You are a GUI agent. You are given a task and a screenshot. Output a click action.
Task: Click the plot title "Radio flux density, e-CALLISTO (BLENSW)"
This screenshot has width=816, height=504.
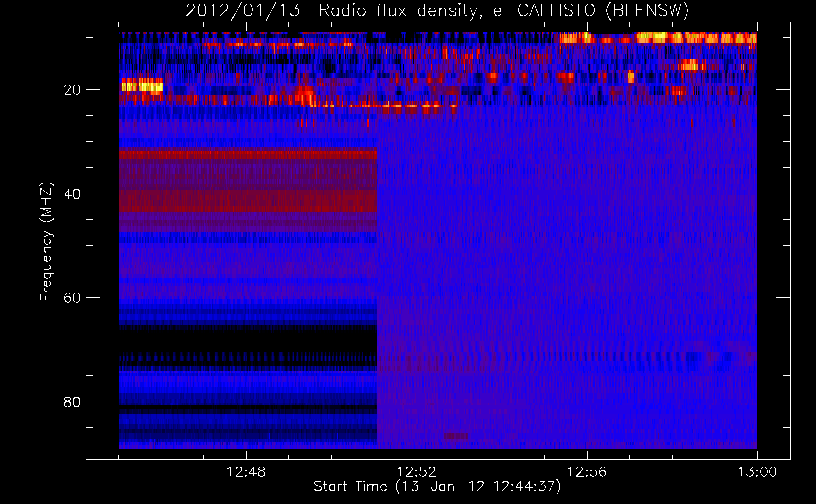[503, 11]
